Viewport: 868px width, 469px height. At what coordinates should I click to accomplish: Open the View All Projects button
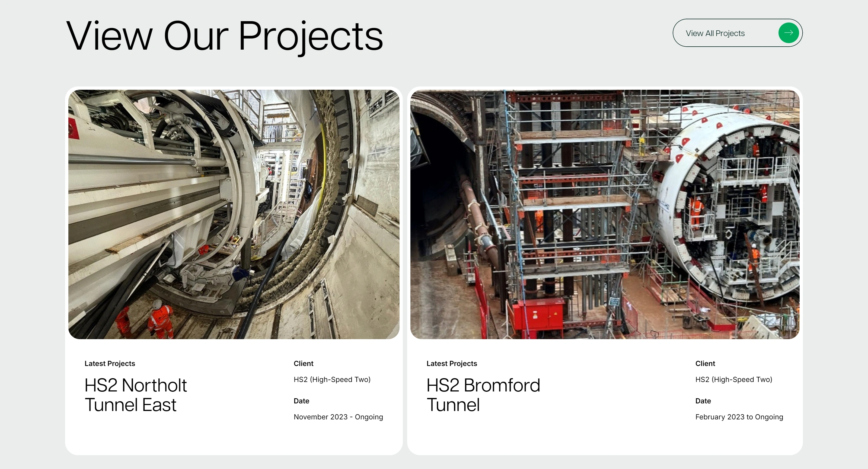738,33
